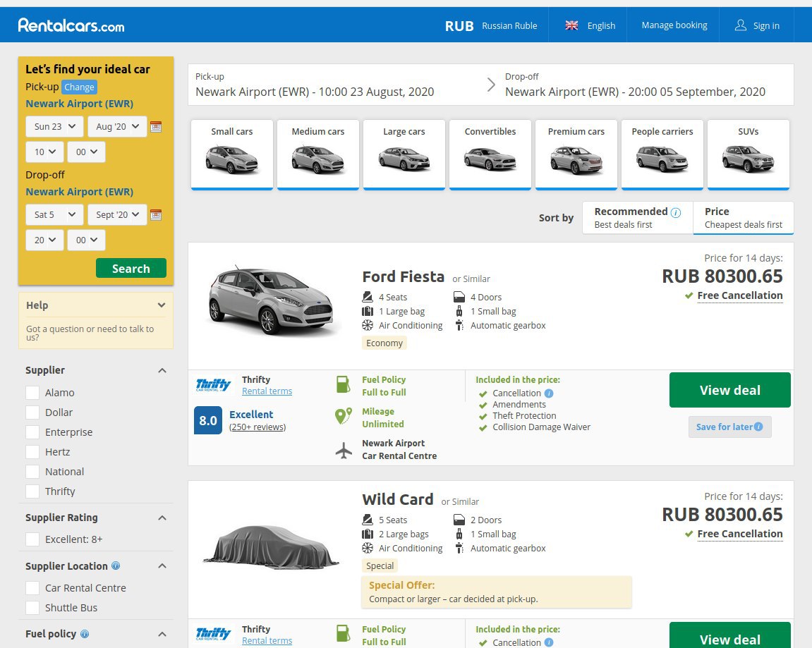Select the SUVs category tab
Image resolution: width=812 pixels, height=648 pixels.
pyautogui.click(x=749, y=154)
